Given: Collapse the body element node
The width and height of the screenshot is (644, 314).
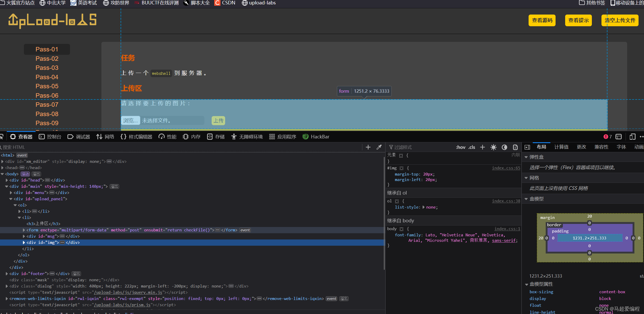Looking at the screenshot, I should pyautogui.click(x=3, y=174).
